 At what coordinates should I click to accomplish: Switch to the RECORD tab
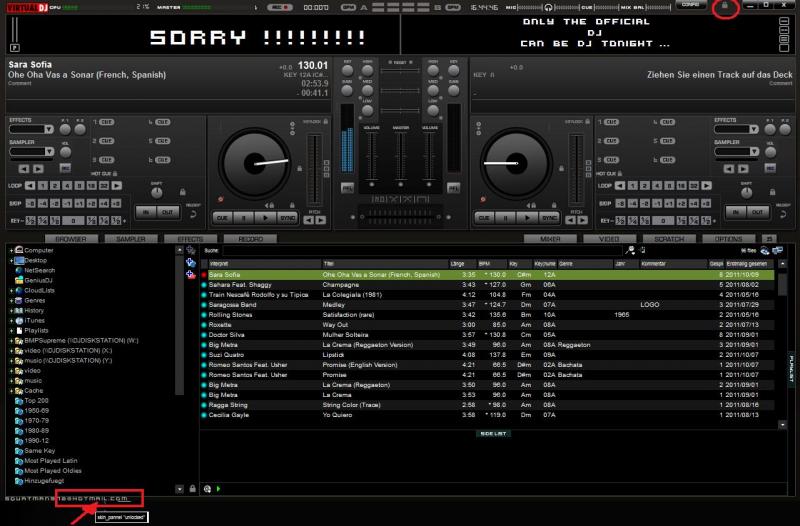[x=251, y=239]
